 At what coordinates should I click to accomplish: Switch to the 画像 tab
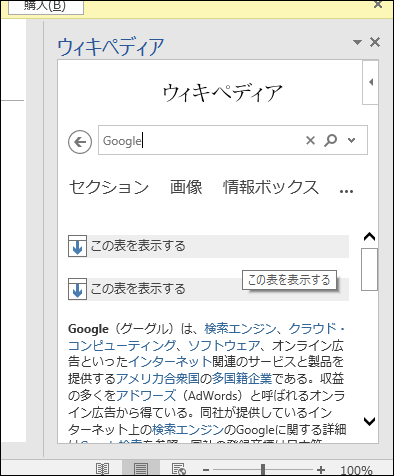[186, 187]
